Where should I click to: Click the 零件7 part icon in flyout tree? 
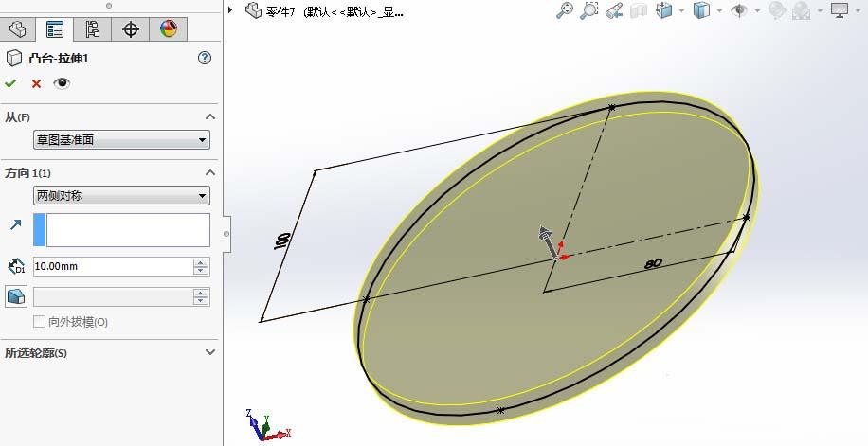coord(254,10)
